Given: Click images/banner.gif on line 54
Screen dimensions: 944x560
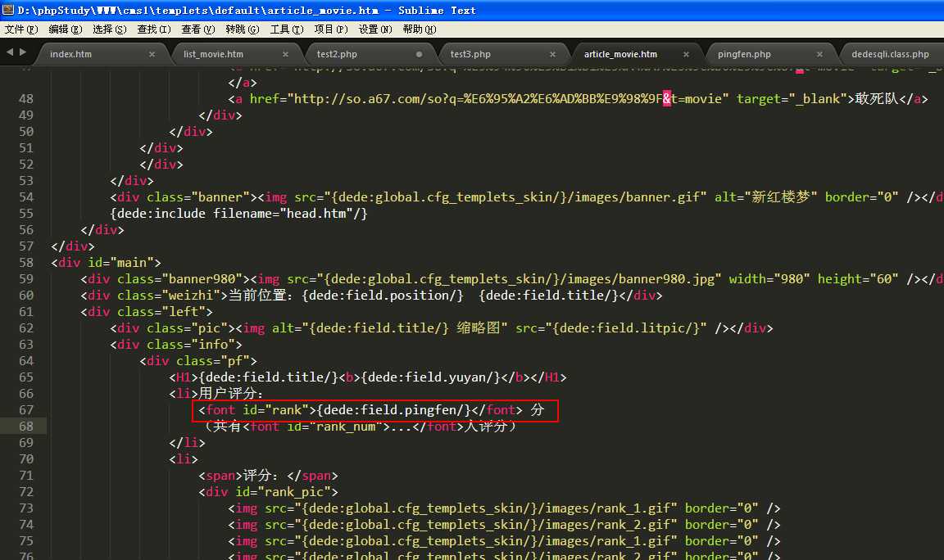Looking at the screenshot, I should click(x=636, y=196).
